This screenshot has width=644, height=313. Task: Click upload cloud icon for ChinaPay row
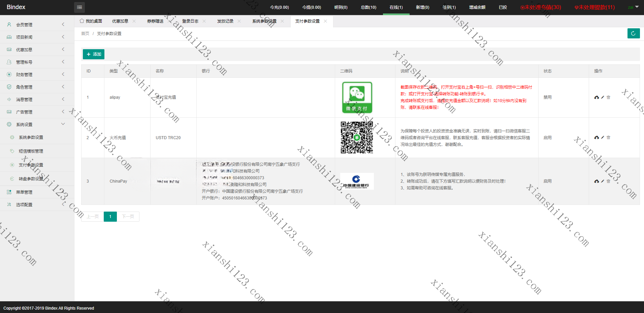pos(597,181)
